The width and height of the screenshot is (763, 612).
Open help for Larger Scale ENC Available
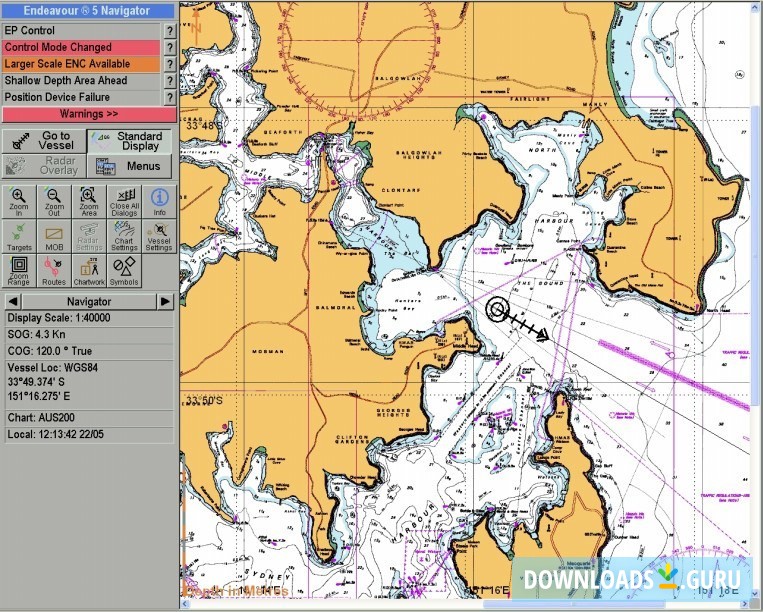169,64
